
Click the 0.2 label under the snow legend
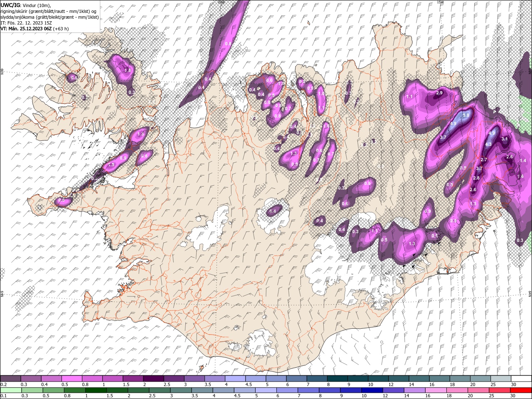(x=3, y=384)
